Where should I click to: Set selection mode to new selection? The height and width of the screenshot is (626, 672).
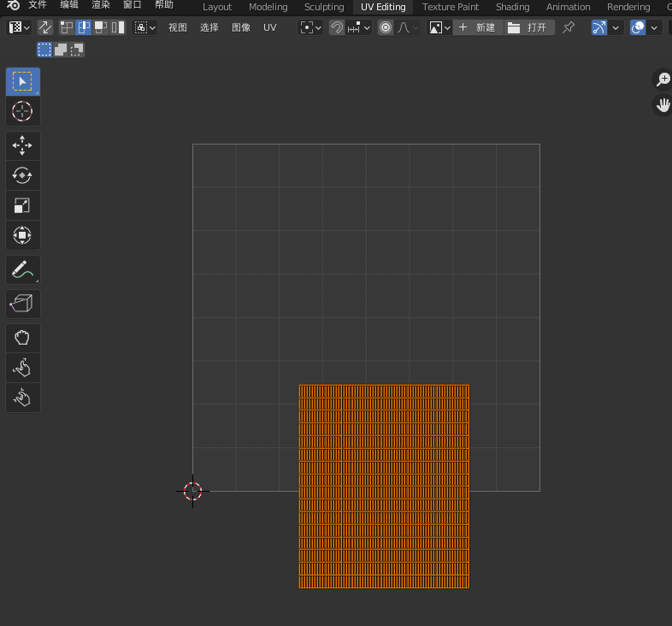pos(44,50)
